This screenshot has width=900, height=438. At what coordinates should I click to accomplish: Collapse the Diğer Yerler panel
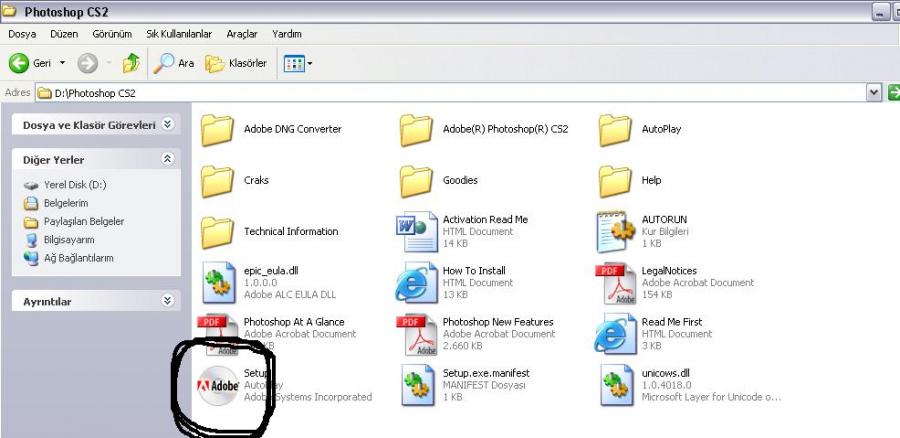click(167, 159)
